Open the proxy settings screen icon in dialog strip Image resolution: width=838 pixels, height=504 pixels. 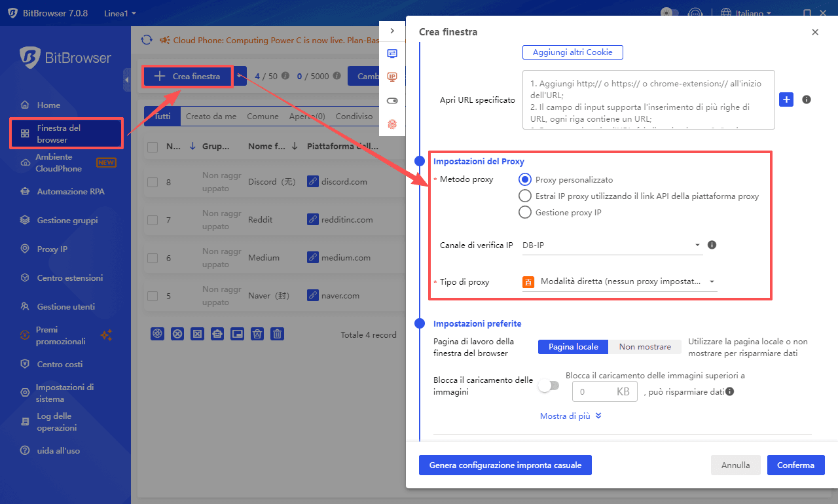[x=392, y=54]
